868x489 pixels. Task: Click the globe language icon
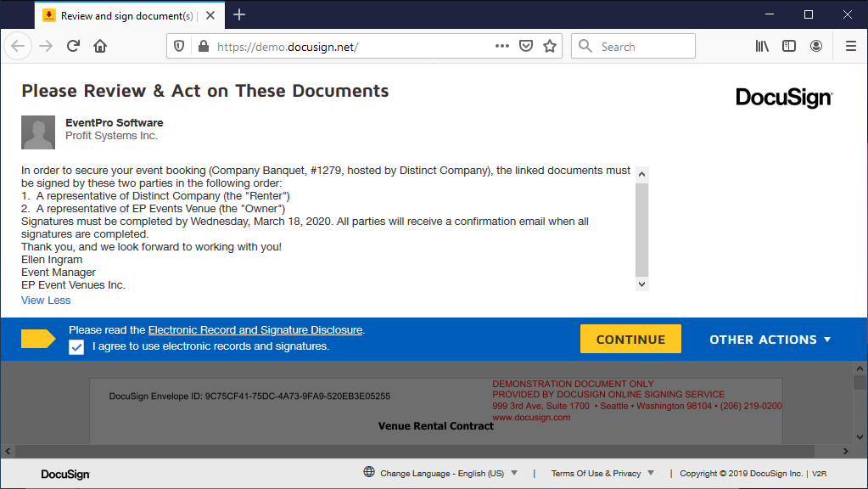click(369, 472)
